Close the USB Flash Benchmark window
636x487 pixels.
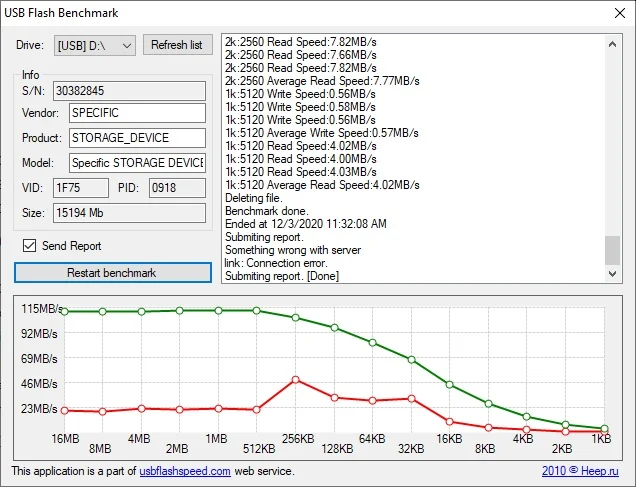click(x=620, y=13)
